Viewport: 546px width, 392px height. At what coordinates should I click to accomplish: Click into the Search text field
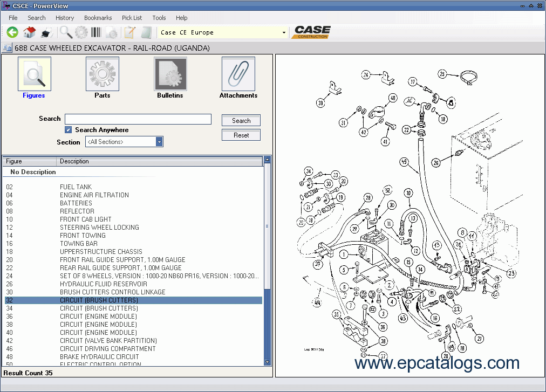138,119
